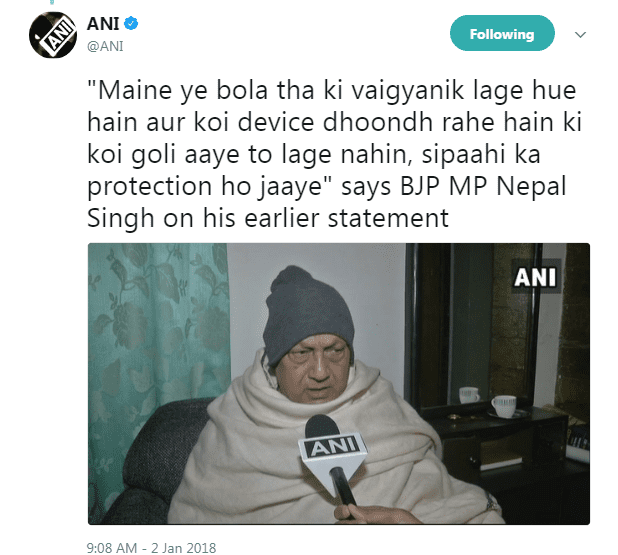Image resolution: width=618 pixels, height=555 pixels.
Task: Click 'Singh on his earlier statement' line
Action: 268,218
